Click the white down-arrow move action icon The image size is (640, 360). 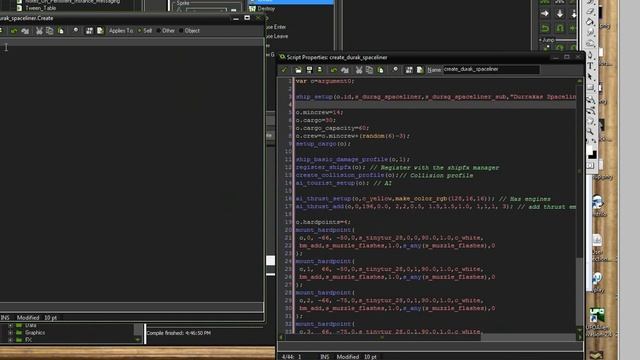pos(560,13)
